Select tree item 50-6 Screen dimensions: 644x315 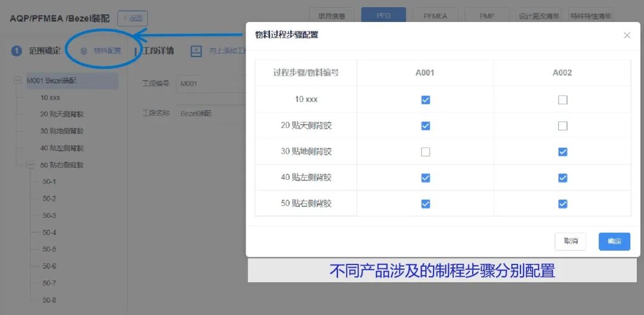pyautogui.click(x=49, y=266)
